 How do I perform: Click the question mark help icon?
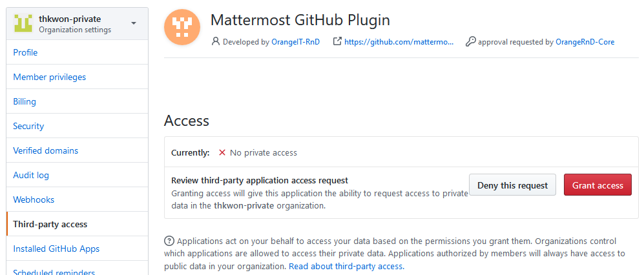tap(169, 241)
